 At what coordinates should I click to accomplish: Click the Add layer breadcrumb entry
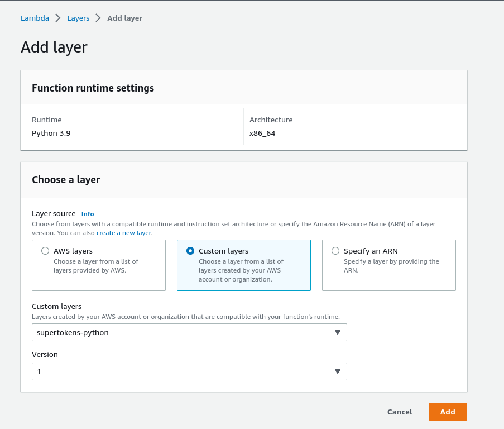click(124, 18)
